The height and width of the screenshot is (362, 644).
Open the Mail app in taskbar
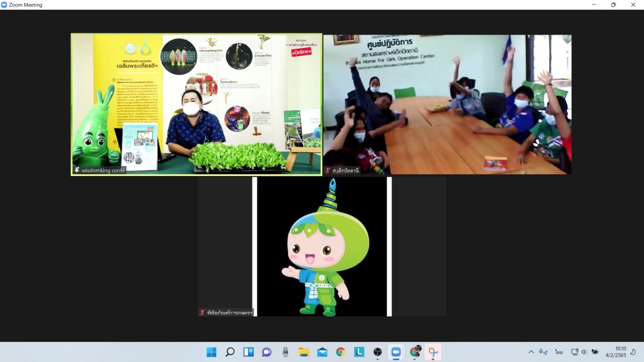[322, 352]
